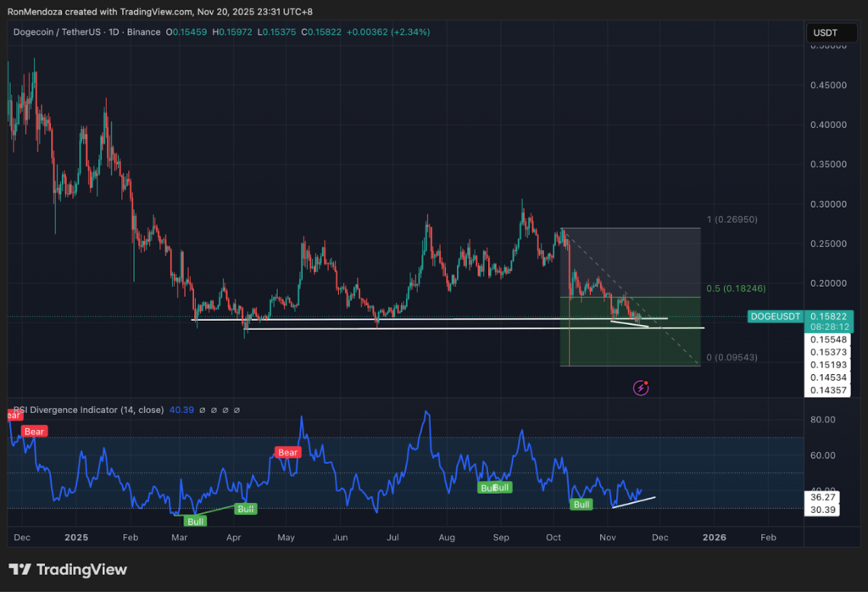Open the Binance exchange selector
The width and height of the screenshot is (868, 592).
pos(144,31)
